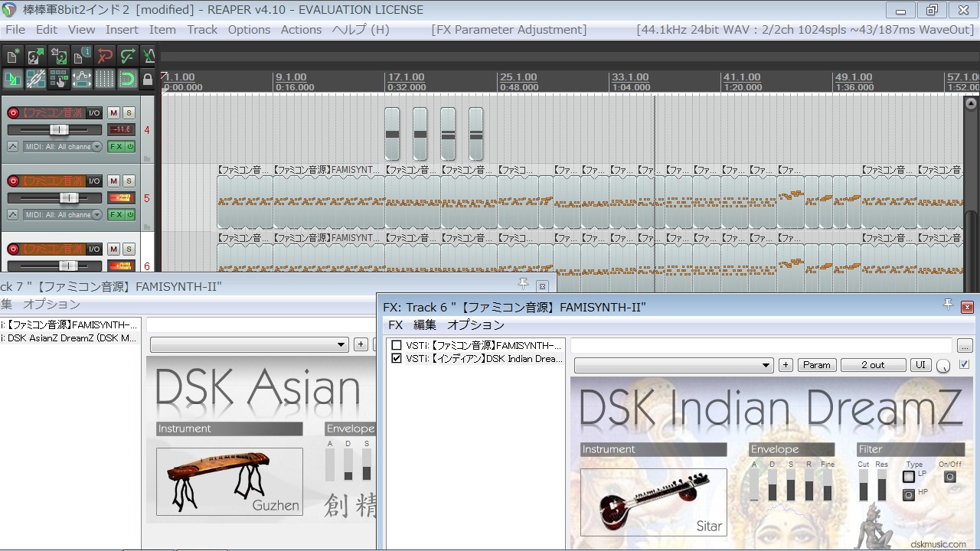Mute track 5
The width and height of the screenshot is (980, 551).
113,181
